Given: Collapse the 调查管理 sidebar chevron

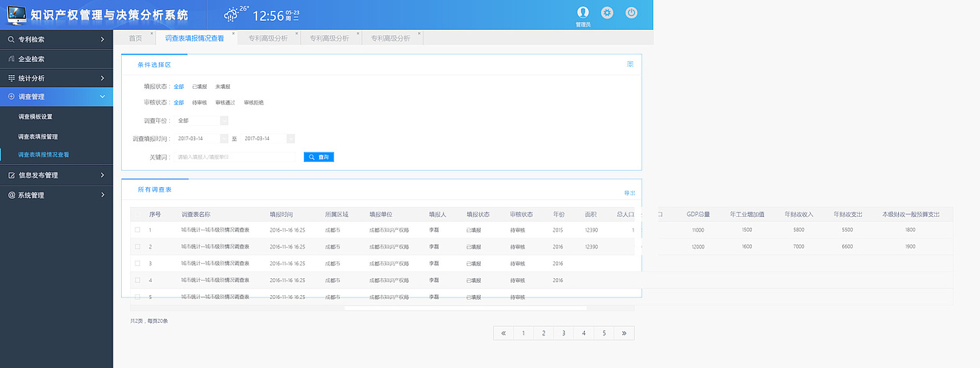Looking at the screenshot, I should [x=103, y=97].
